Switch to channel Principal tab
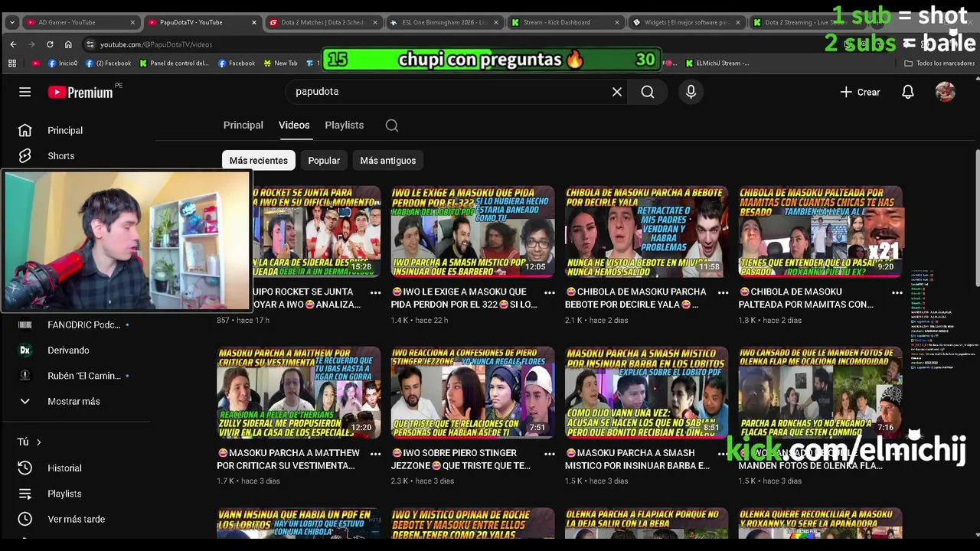 click(243, 125)
